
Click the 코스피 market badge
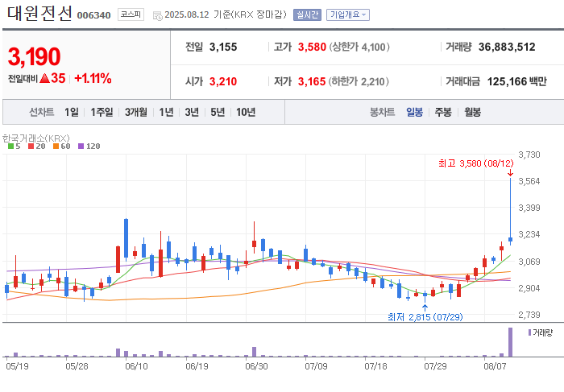tap(131, 14)
